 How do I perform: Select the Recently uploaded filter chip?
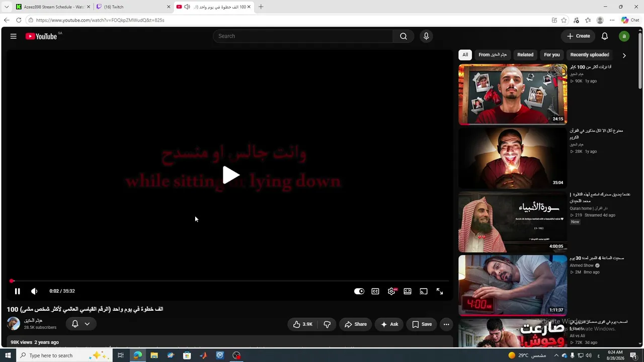coord(590,55)
